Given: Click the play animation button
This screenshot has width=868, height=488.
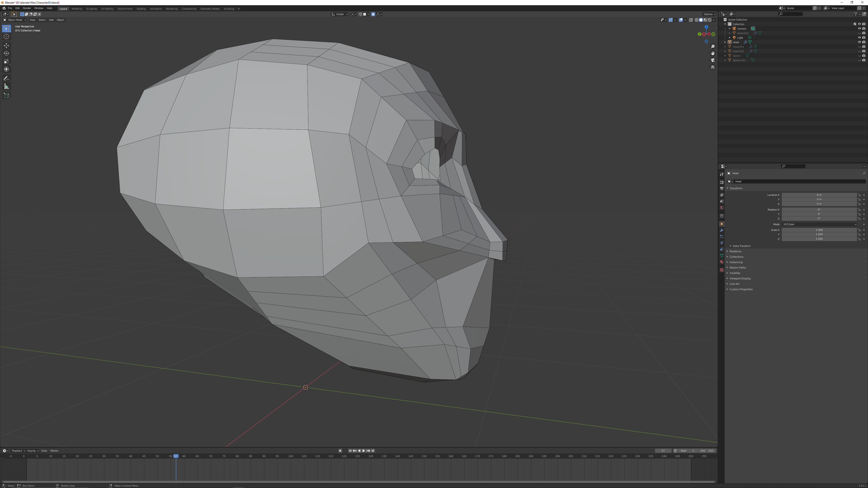Looking at the screenshot, I should click(x=363, y=451).
